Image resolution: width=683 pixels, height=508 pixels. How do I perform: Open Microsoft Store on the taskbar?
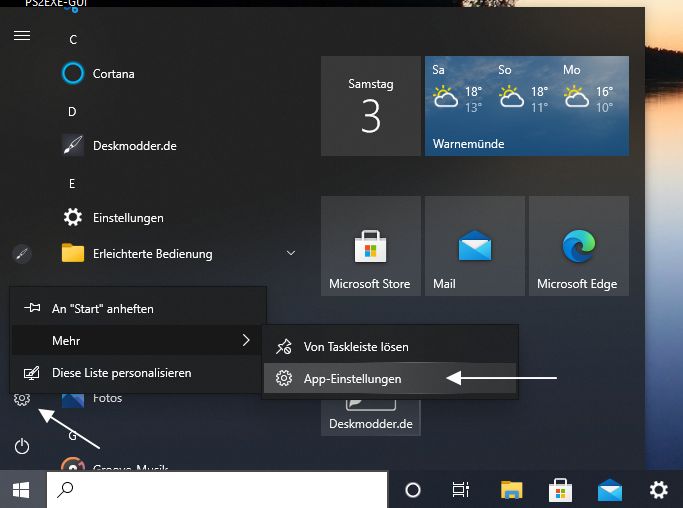[x=560, y=490]
